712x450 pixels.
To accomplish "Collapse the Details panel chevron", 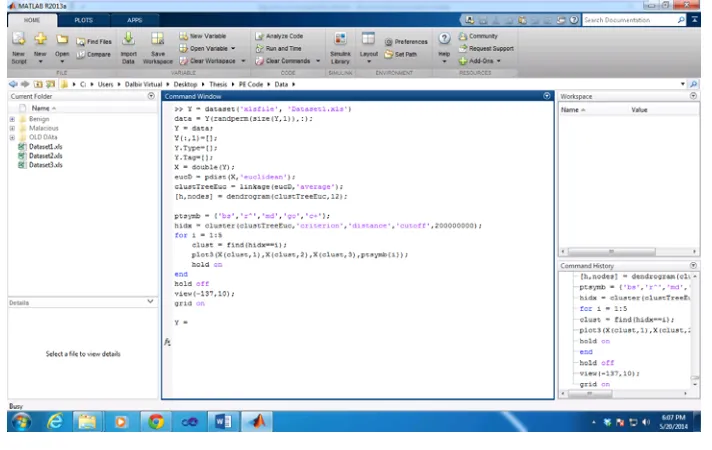I will tap(150, 302).
